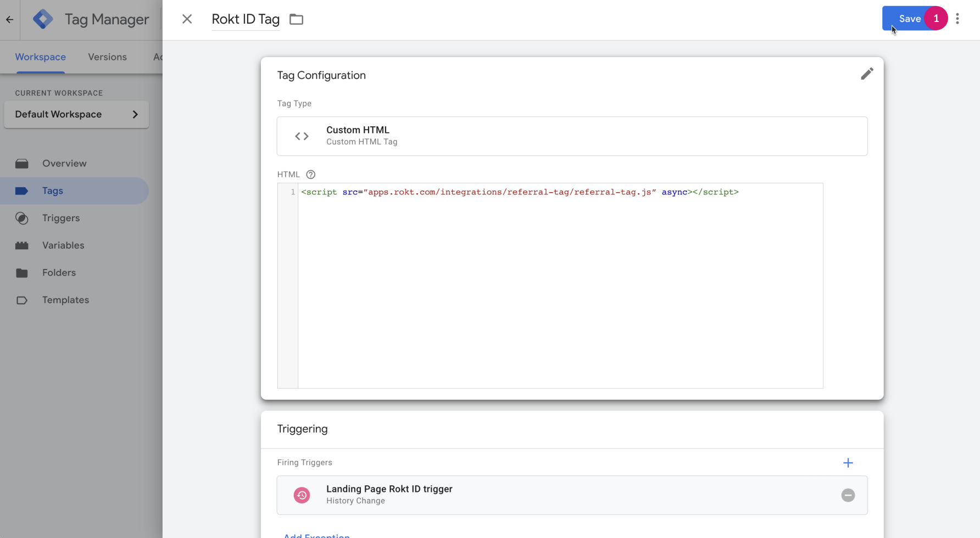Click inside the HTML code editor

pos(560,285)
